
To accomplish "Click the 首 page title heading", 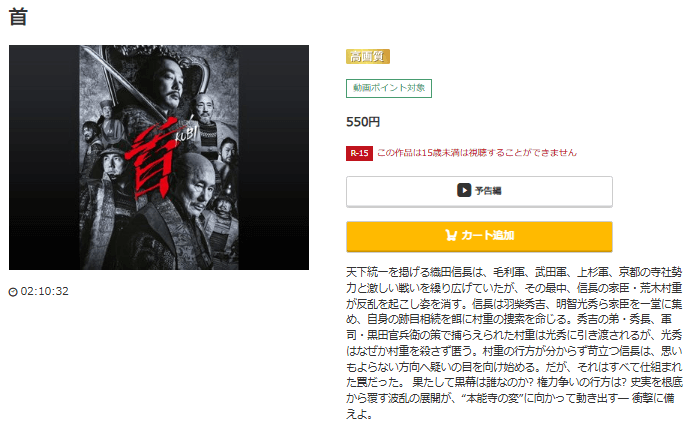I will click(x=18, y=17).
